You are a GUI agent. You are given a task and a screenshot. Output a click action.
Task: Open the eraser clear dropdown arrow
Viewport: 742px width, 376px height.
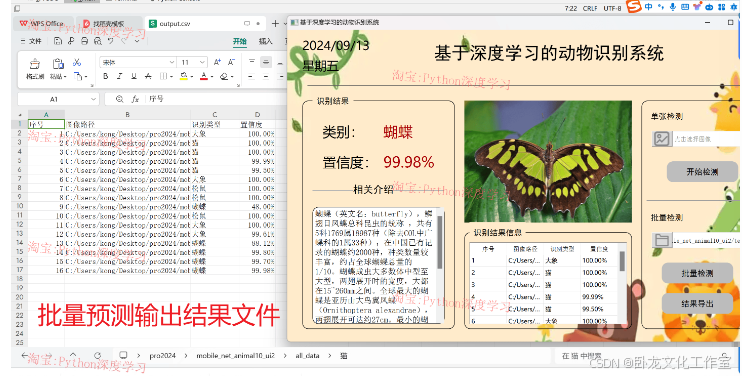(x=232, y=77)
